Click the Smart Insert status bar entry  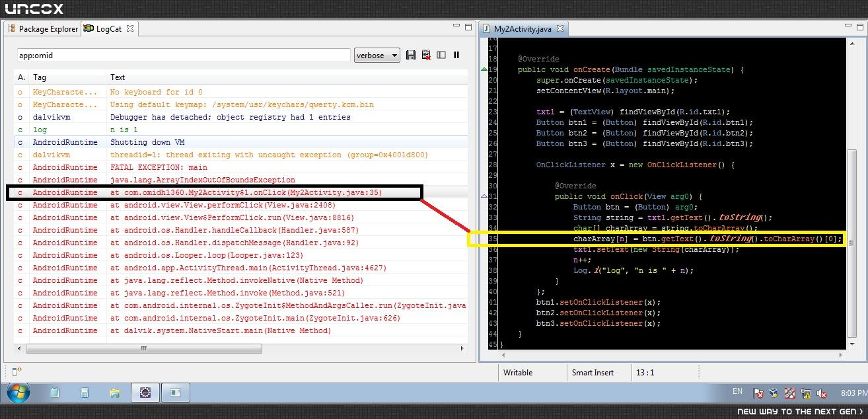pyautogui.click(x=593, y=373)
